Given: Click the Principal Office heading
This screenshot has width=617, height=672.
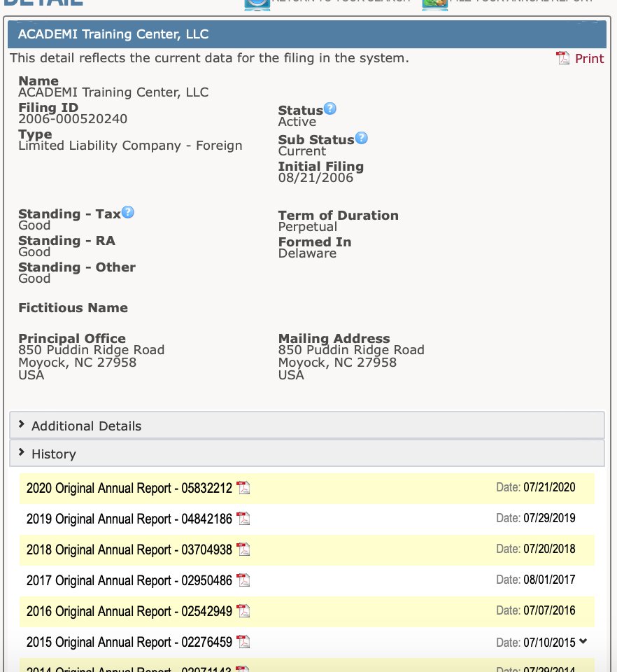Looking at the screenshot, I should coord(72,338).
